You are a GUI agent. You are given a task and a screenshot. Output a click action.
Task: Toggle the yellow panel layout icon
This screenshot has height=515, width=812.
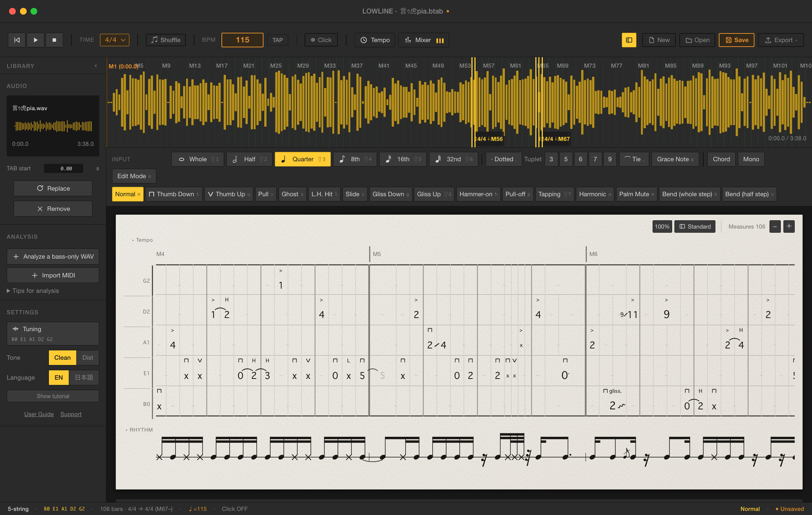pos(629,40)
